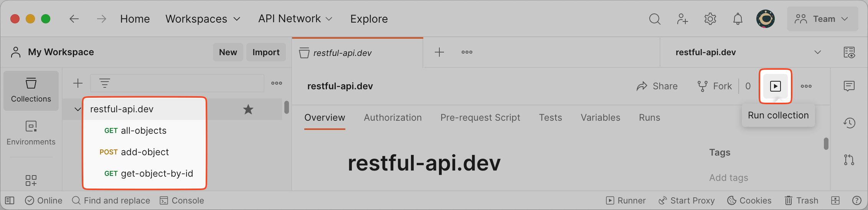Click the restful-api.dev collection name heading
Image resolution: width=868 pixels, height=210 pixels.
[x=340, y=86]
